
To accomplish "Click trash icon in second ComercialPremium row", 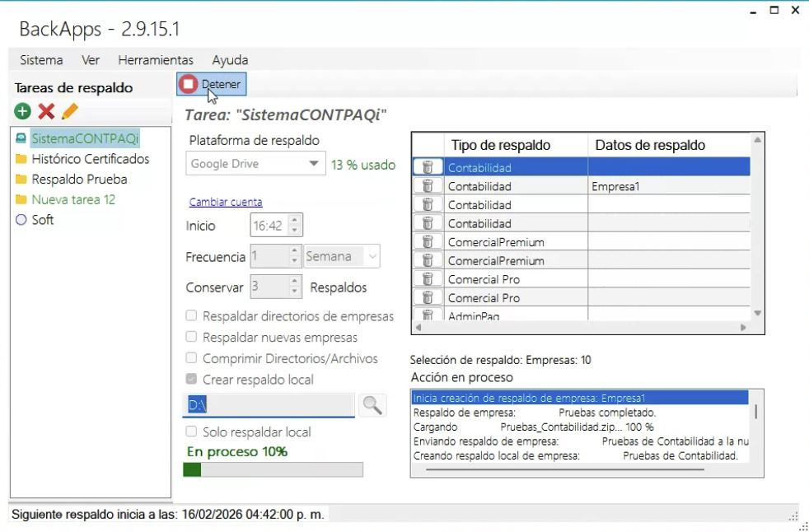I will 428,260.
